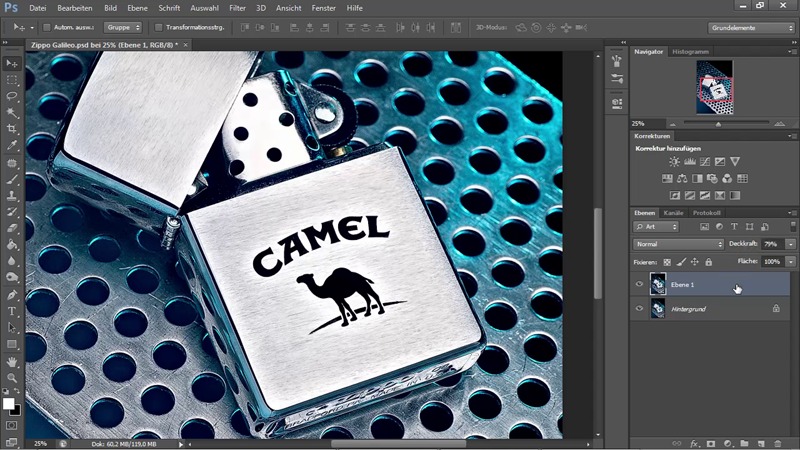This screenshot has width=800, height=450.
Task: Select the Blur drop tool
Action: click(x=12, y=261)
